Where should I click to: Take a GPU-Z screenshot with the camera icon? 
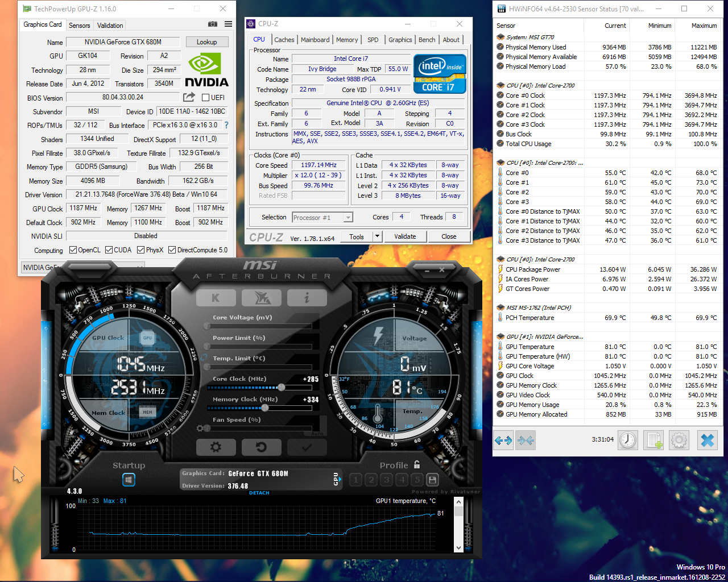tap(212, 24)
